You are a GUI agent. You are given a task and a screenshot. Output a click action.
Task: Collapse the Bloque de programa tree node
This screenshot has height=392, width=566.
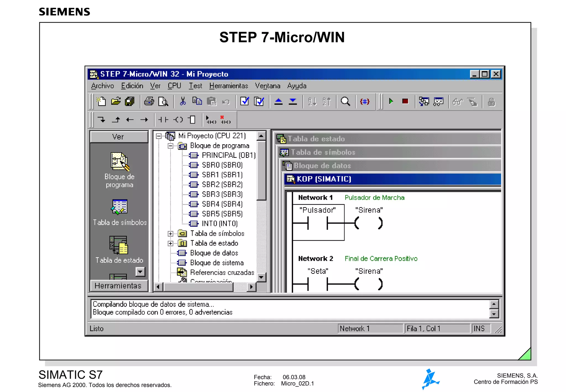[171, 146]
